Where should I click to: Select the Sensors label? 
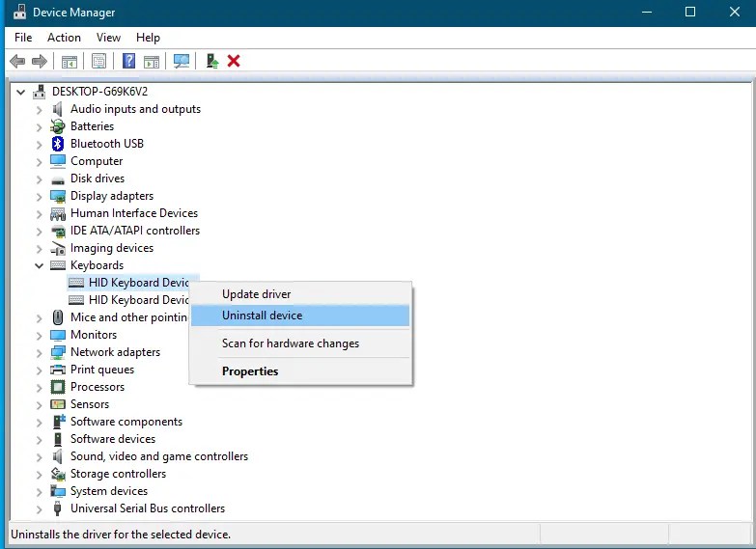(90, 404)
